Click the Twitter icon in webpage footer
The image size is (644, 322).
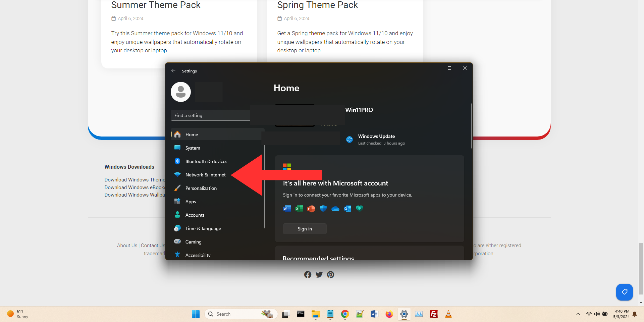point(319,275)
